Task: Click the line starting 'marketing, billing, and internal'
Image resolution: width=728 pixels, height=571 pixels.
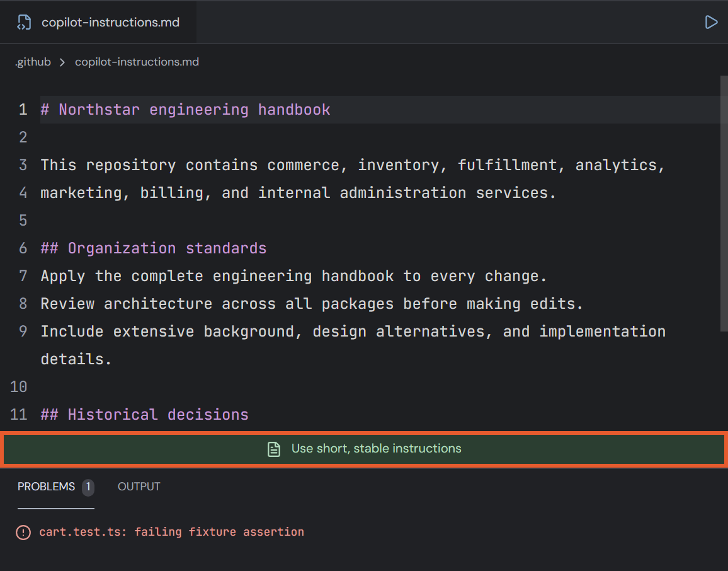Action: point(298,193)
